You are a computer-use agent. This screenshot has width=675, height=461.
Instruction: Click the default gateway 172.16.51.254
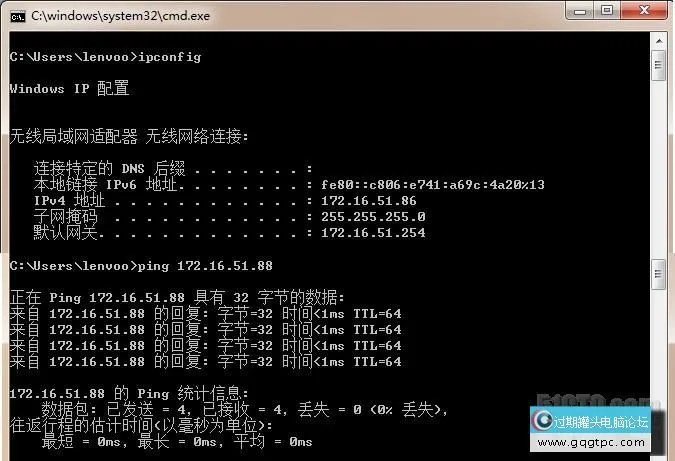(x=373, y=233)
